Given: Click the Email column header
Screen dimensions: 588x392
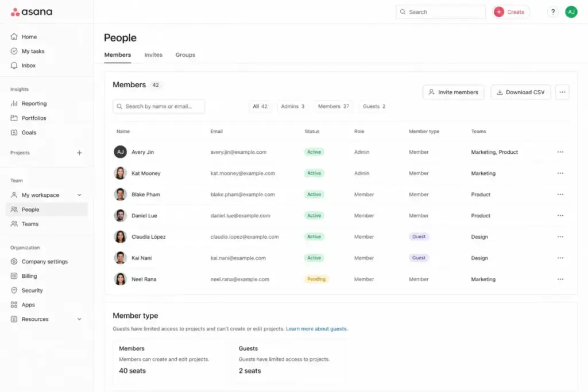Looking at the screenshot, I should pyautogui.click(x=216, y=131).
